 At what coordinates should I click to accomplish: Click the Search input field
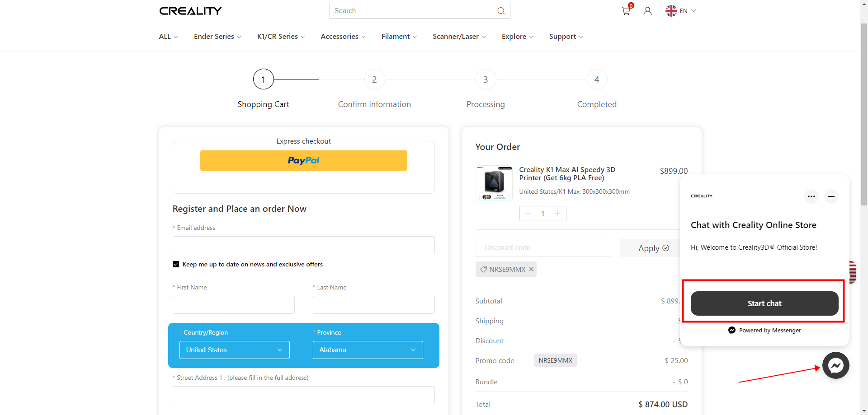pyautogui.click(x=414, y=11)
